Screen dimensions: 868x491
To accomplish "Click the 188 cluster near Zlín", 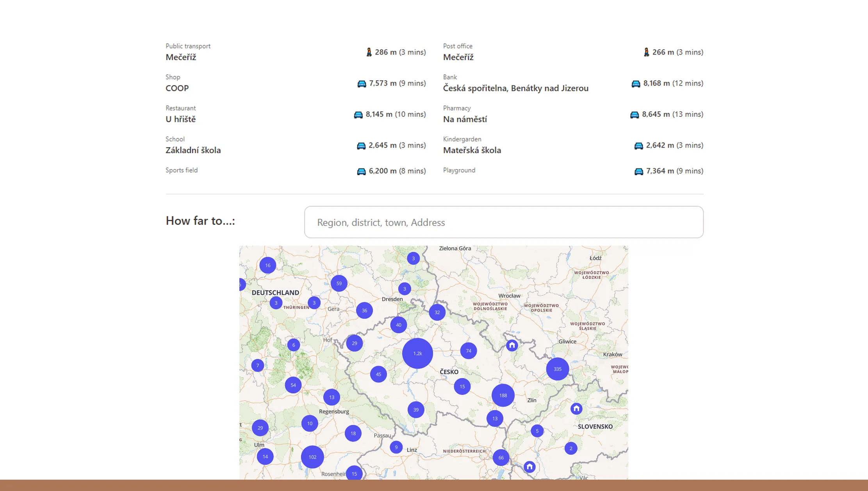I will click(x=503, y=395).
